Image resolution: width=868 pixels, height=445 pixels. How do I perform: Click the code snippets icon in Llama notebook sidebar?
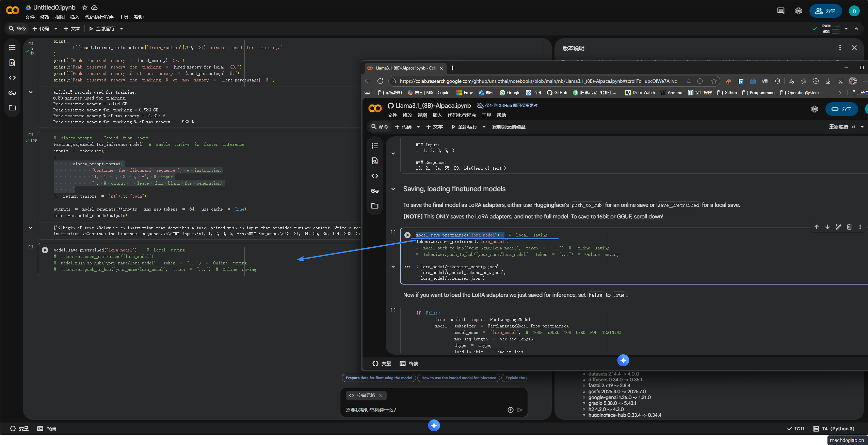pos(375,176)
